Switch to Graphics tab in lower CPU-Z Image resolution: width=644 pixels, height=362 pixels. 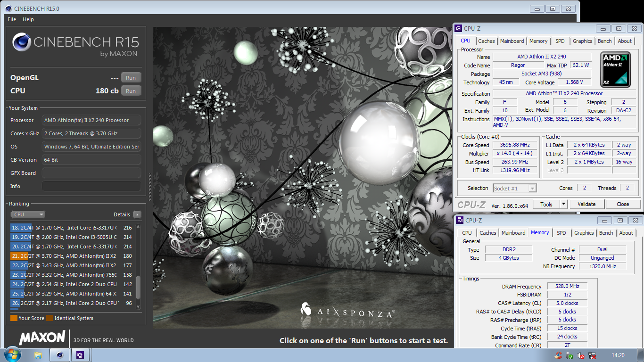click(584, 233)
